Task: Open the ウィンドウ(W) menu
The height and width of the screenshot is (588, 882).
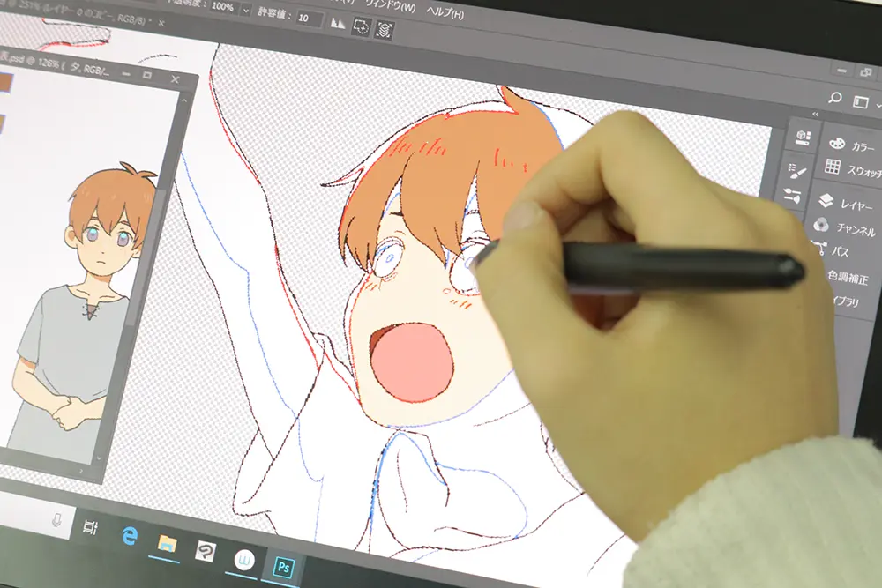Action: coord(390,5)
